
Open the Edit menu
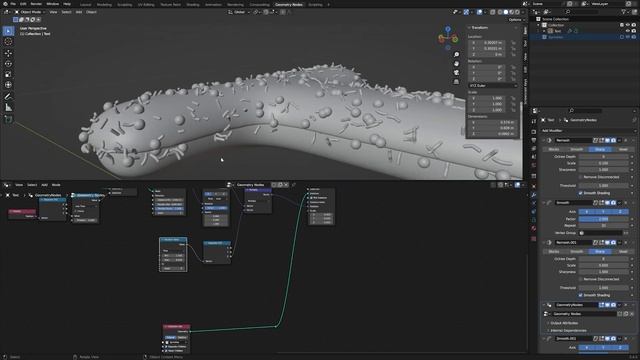(x=23, y=4)
